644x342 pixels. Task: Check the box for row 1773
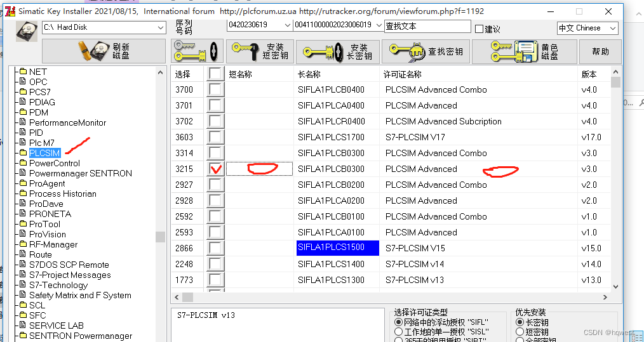[215, 280]
